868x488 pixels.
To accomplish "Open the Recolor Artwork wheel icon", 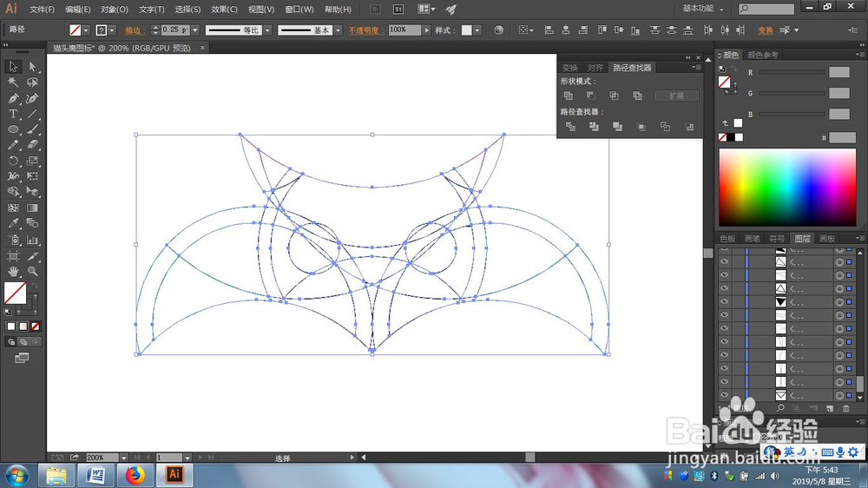I will [499, 30].
